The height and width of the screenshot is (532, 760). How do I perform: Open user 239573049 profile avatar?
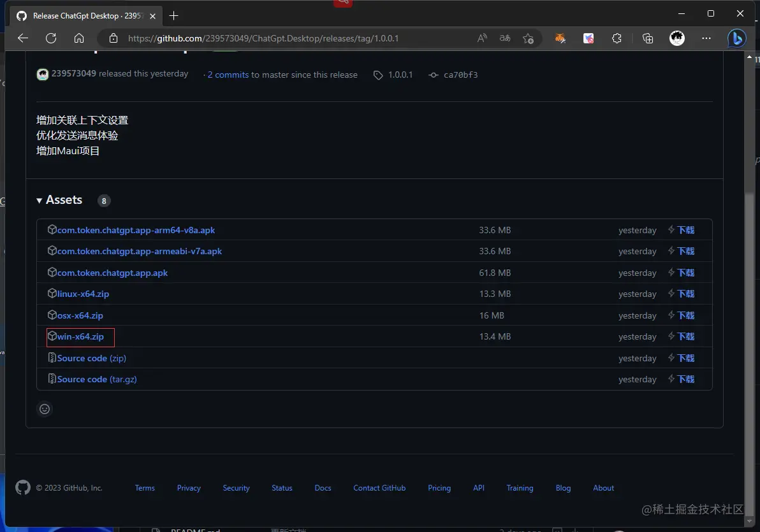click(x=43, y=74)
